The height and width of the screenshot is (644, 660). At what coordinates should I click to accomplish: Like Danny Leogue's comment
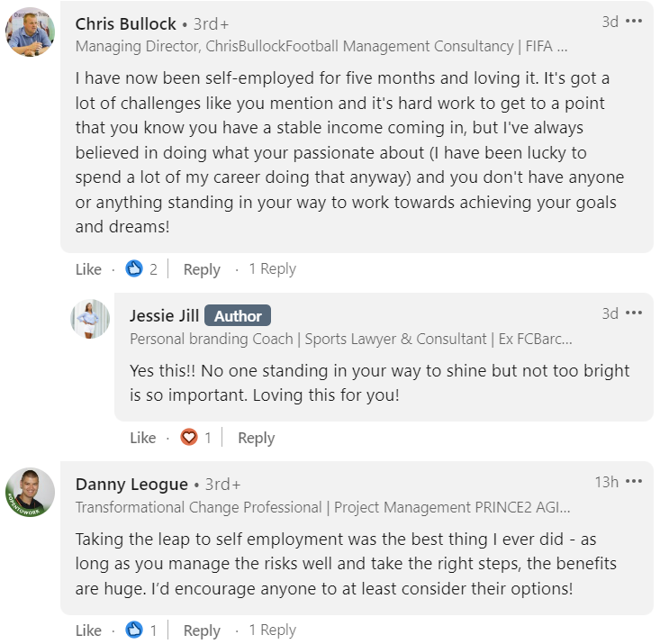coord(88,630)
